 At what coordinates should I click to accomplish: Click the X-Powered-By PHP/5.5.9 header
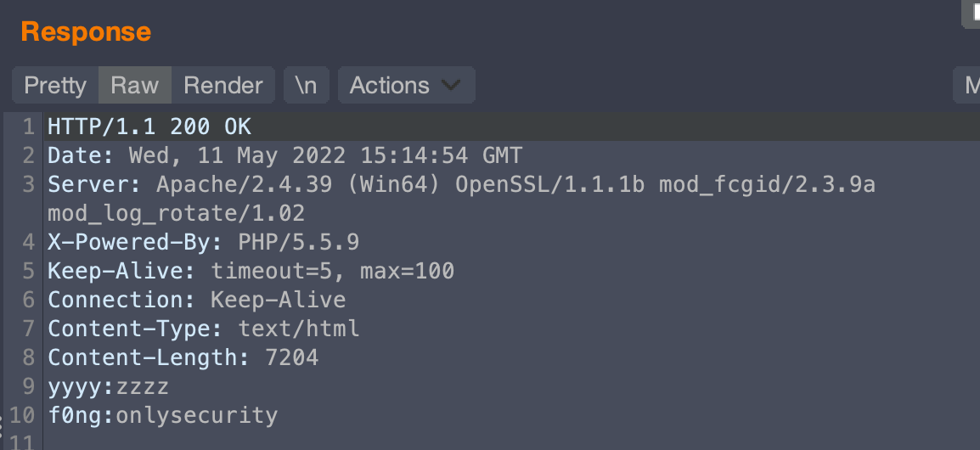pos(203,243)
